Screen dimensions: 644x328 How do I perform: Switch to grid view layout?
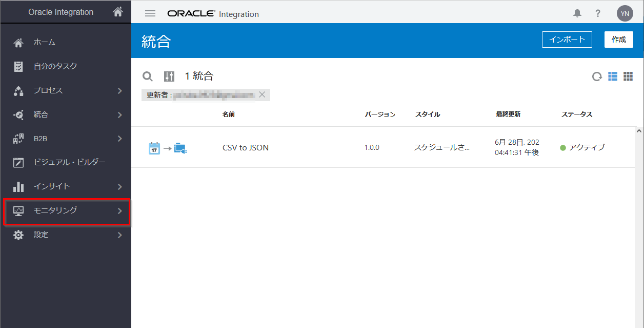pyautogui.click(x=628, y=76)
